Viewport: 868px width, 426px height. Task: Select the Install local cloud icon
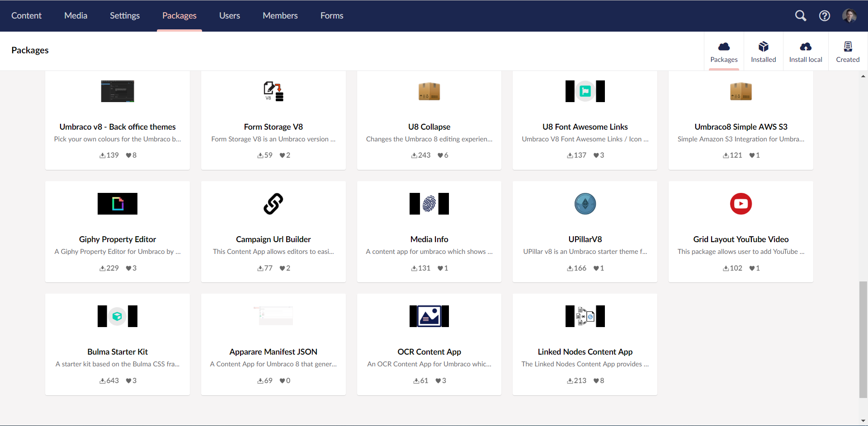[806, 47]
